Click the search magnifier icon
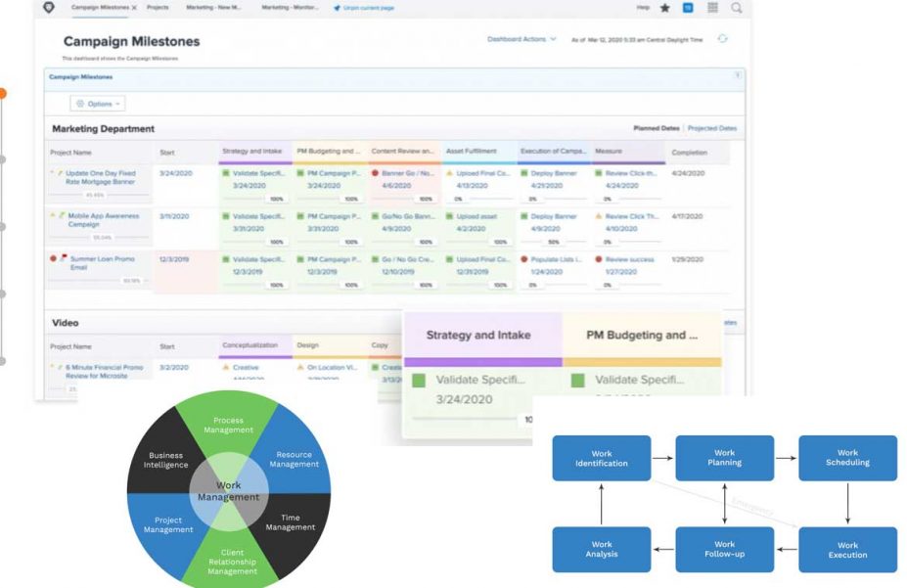This screenshot has height=588, width=907. pyautogui.click(x=736, y=8)
